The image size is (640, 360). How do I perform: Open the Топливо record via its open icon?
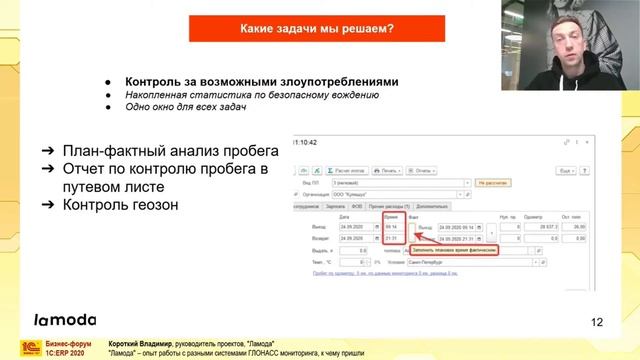coord(539,251)
